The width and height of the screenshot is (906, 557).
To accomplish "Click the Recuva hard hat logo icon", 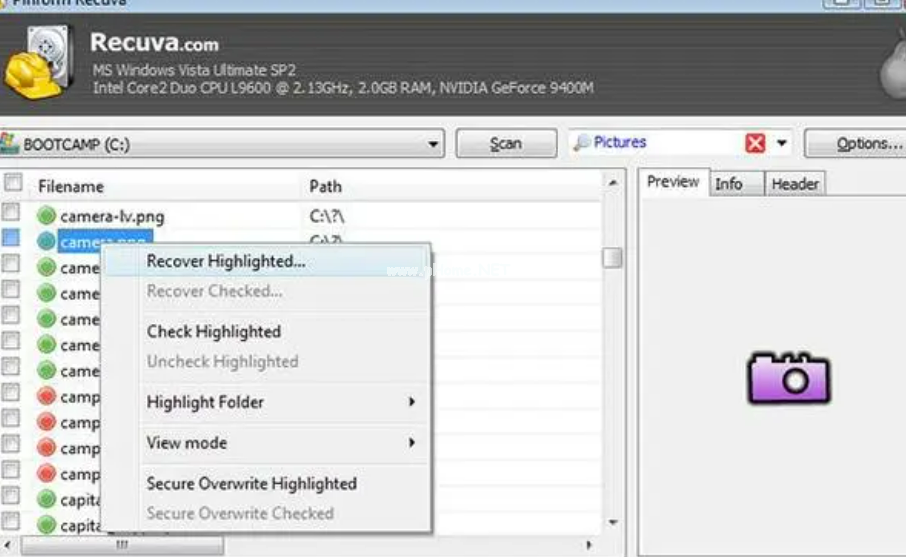I will [x=37, y=64].
